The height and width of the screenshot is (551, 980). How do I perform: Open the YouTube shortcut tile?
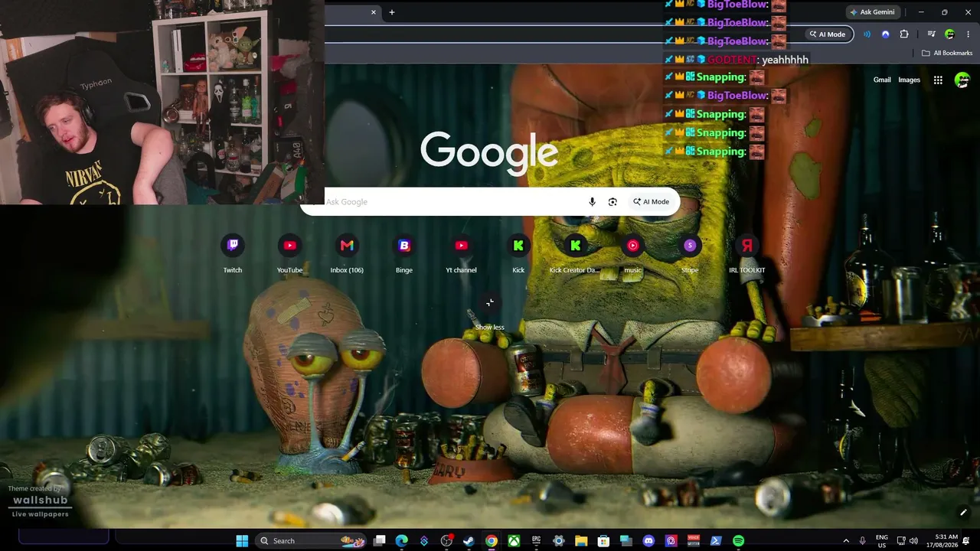coord(289,253)
